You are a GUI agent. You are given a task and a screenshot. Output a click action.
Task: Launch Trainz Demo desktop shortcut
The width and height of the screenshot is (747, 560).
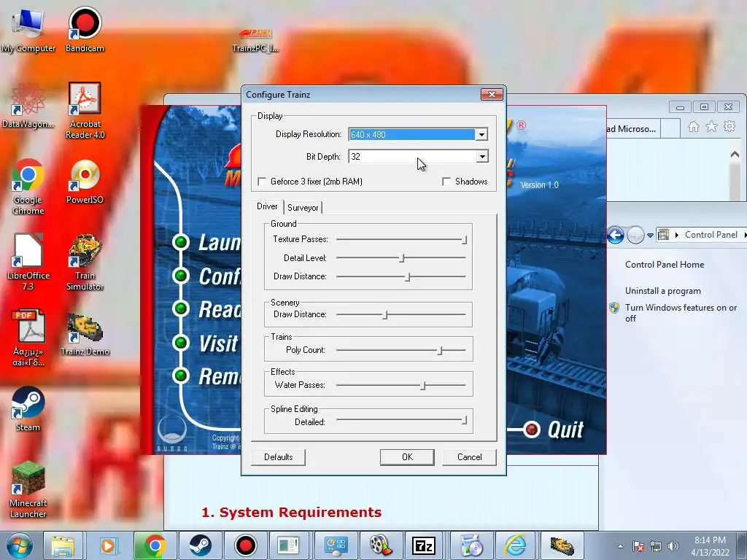(85, 334)
